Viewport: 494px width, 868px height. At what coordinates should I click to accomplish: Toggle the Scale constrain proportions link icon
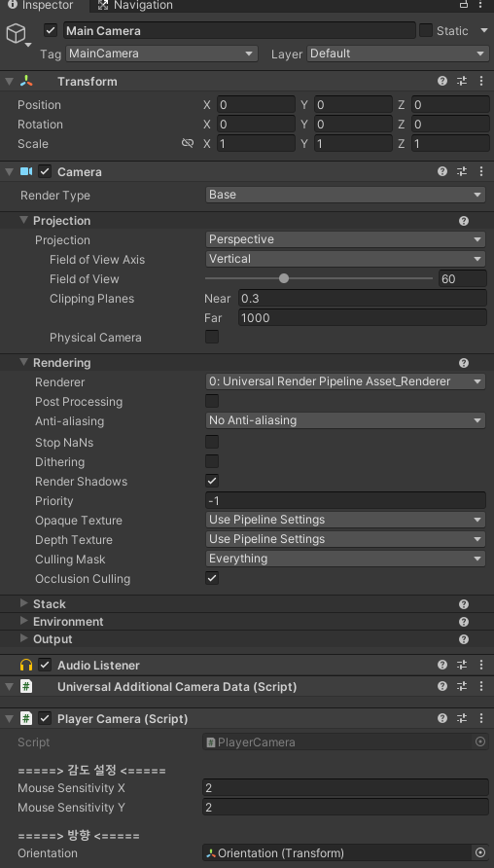[188, 143]
